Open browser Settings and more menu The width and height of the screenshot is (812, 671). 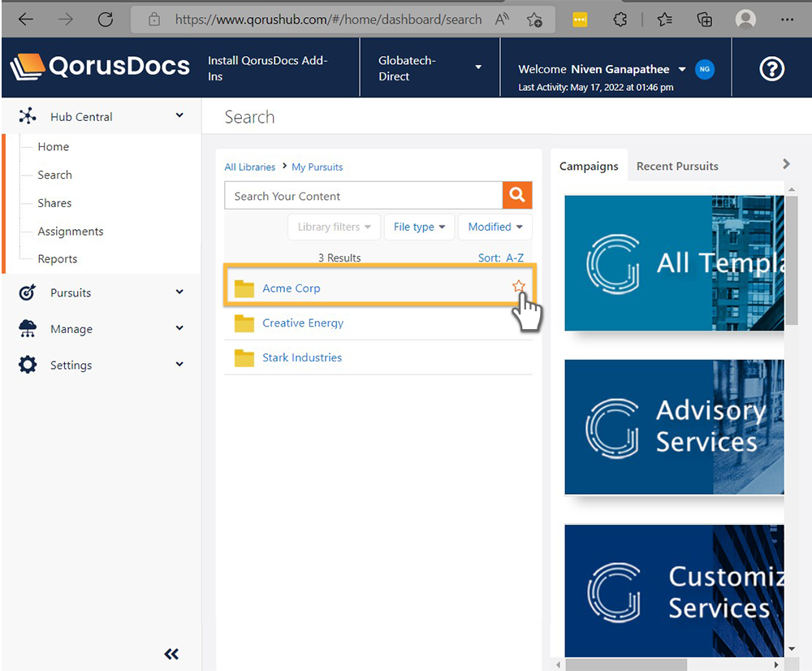[787, 19]
